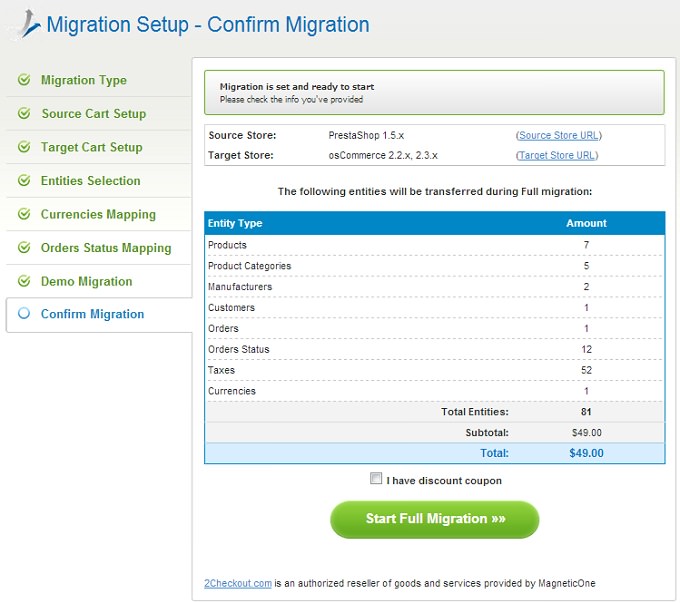Click the Entity Type column header
The image size is (680, 603).
[x=235, y=223]
